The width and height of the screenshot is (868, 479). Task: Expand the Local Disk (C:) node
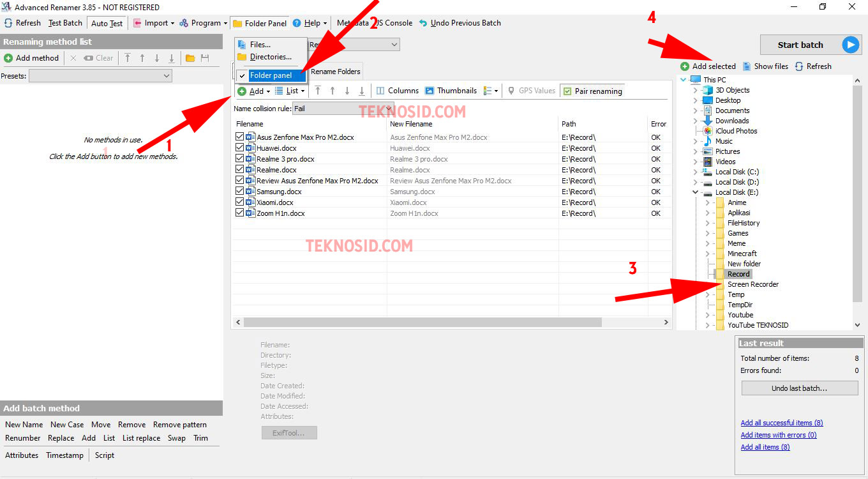(696, 172)
